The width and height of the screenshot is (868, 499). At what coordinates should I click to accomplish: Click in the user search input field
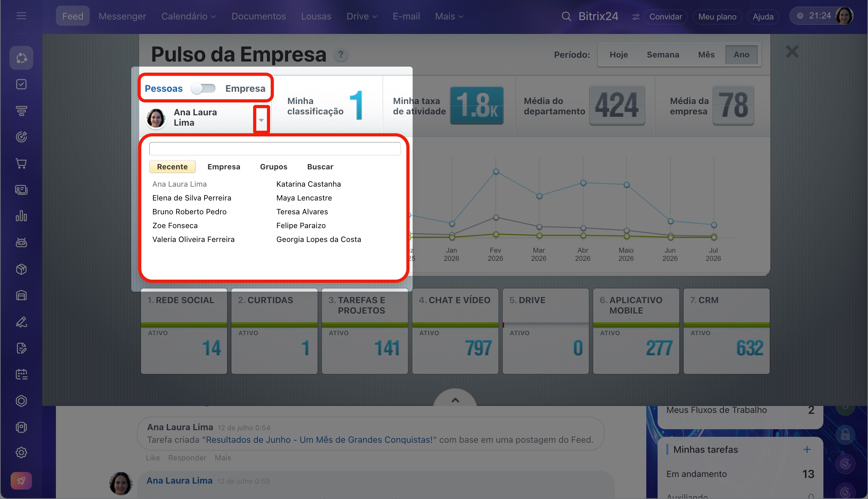pos(275,148)
